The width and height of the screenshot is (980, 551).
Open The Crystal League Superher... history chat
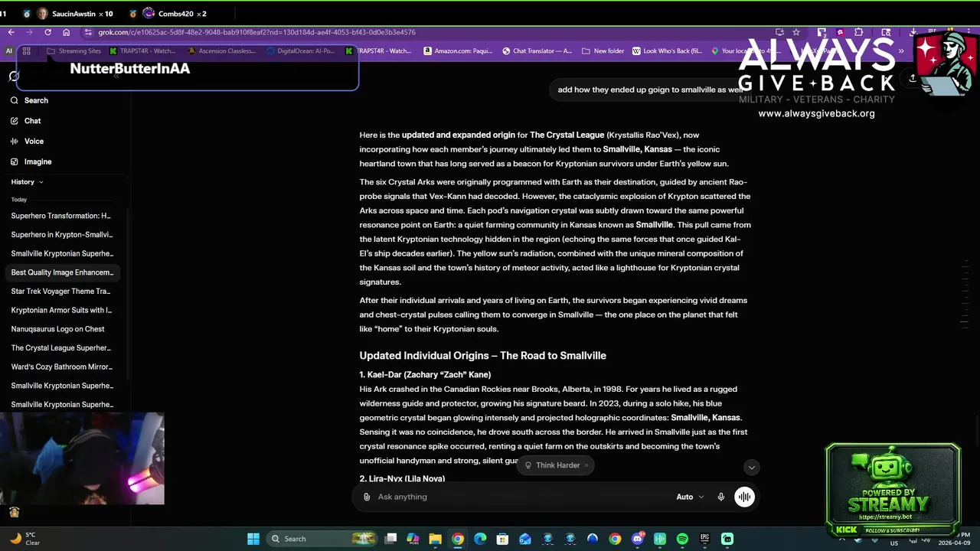pyautogui.click(x=62, y=348)
